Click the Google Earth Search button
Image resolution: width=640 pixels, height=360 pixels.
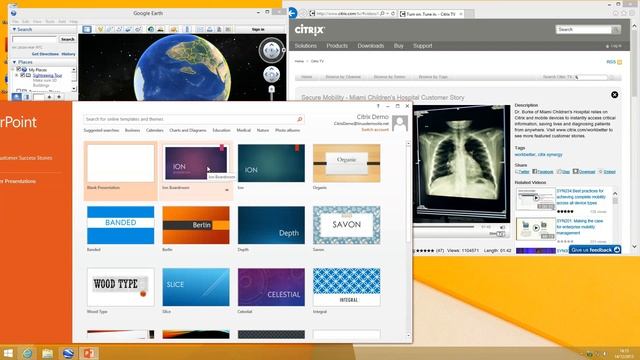click(x=67, y=39)
